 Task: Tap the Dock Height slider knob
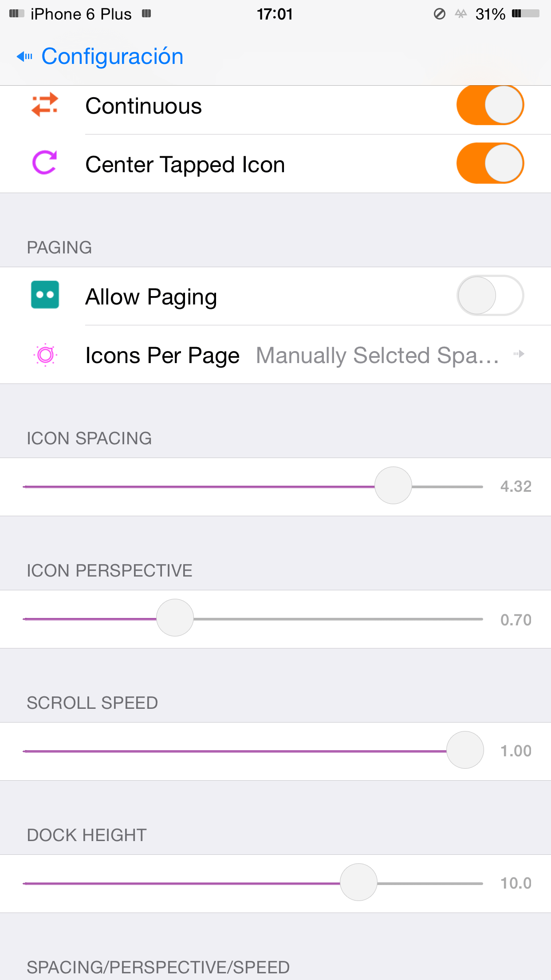(358, 882)
